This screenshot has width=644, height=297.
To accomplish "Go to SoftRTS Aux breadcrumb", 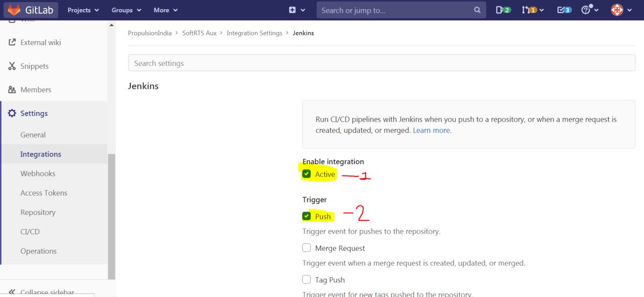I will click(199, 33).
